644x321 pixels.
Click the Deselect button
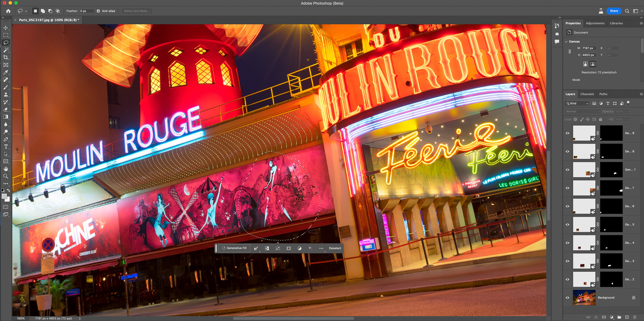[x=335, y=248]
